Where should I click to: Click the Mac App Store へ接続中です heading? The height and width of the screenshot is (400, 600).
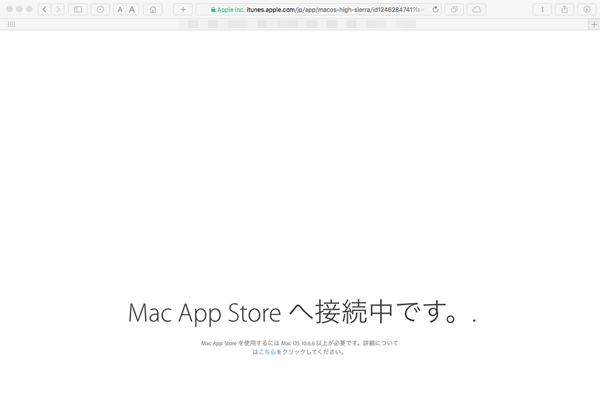302,312
